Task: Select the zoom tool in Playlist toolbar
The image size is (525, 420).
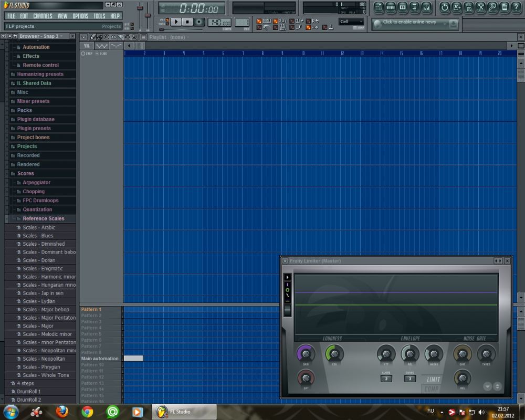Action: click(134, 37)
